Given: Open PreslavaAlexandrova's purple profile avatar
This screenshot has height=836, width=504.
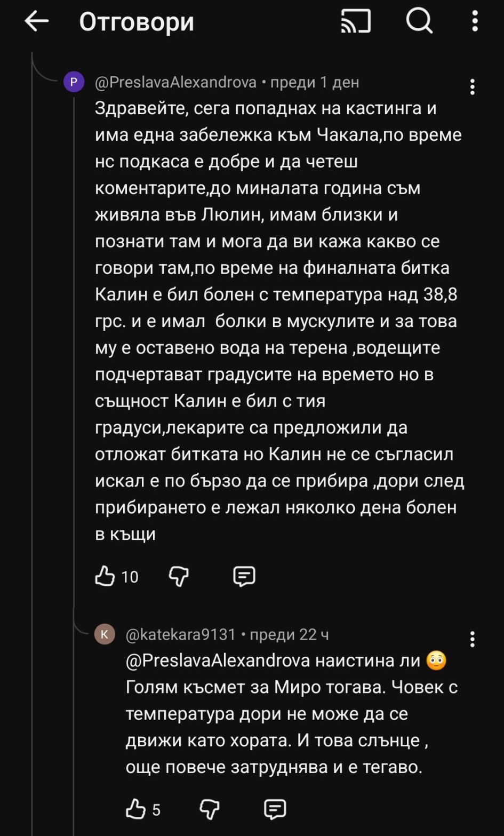Looking at the screenshot, I should tap(74, 82).
